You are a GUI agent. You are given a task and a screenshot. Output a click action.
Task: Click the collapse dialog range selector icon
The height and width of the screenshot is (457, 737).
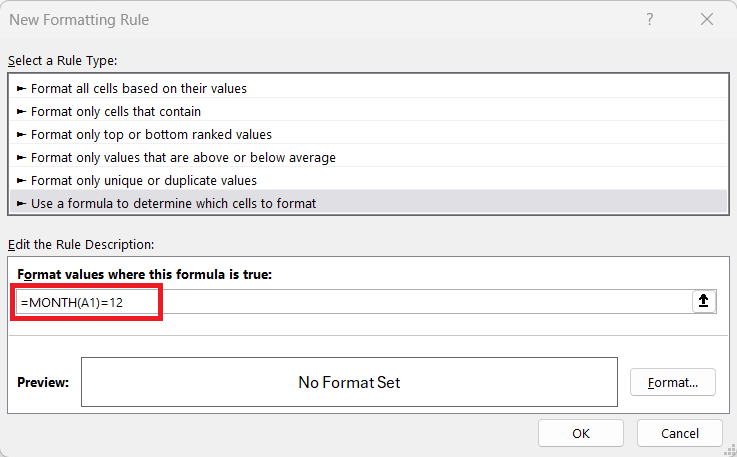point(704,301)
